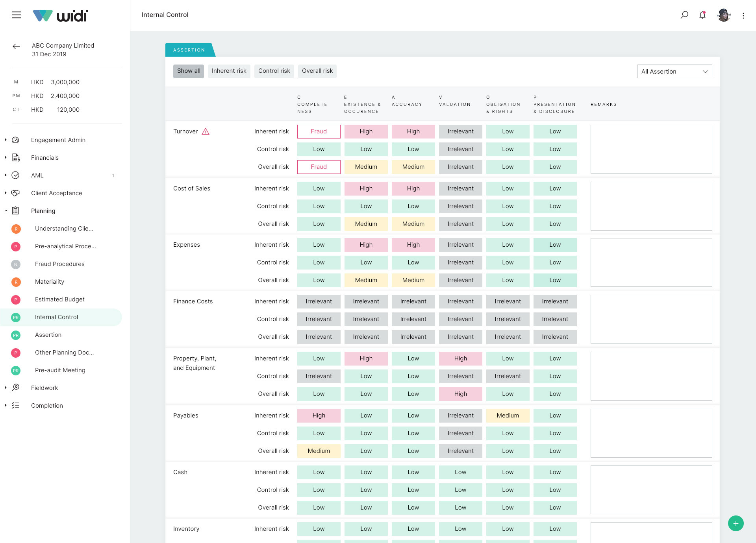This screenshot has width=756, height=543.
Task: Open notifications bell
Action: click(702, 15)
